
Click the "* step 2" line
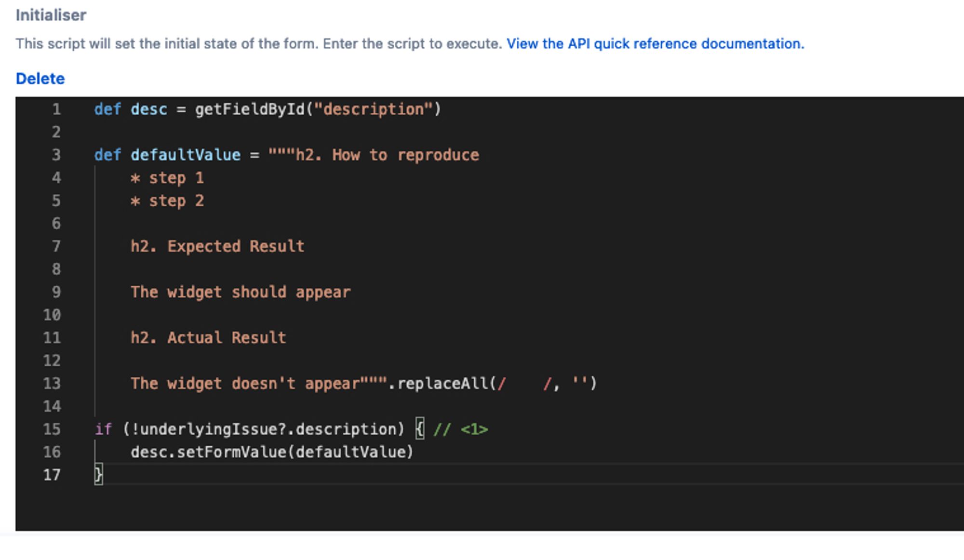(x=167, y=201)
